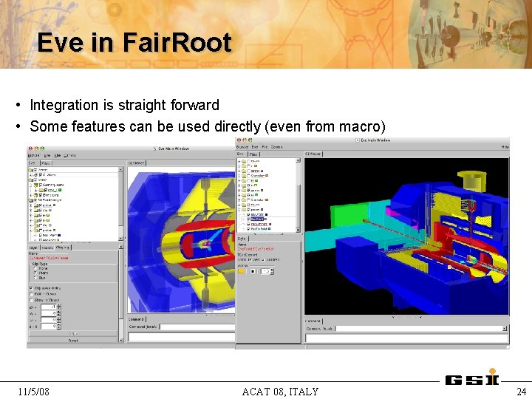Switch to Files tab in the Clipping-tab window

point(46,163)
